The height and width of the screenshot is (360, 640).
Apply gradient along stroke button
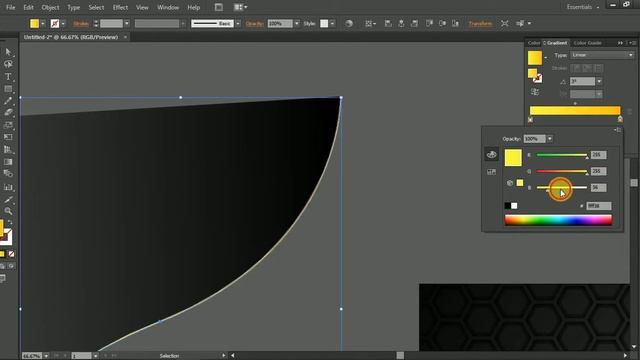click(x=587, y=68)
